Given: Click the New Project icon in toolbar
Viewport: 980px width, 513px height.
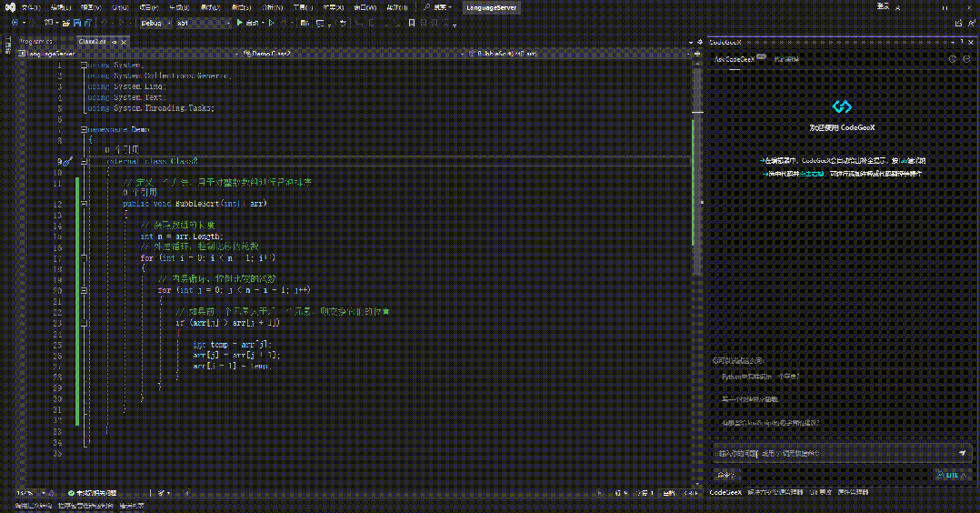Looking at the screenshot, I should [48, 23].
